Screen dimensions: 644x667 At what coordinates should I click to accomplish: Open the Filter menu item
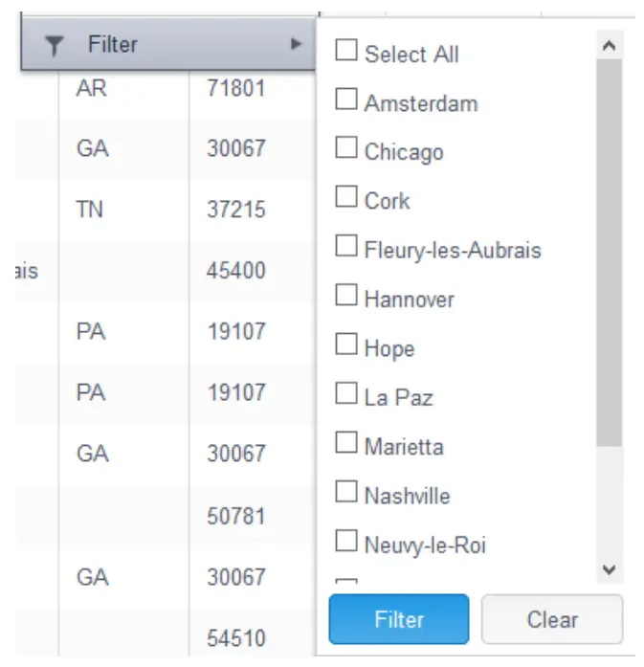pos(113,44)
